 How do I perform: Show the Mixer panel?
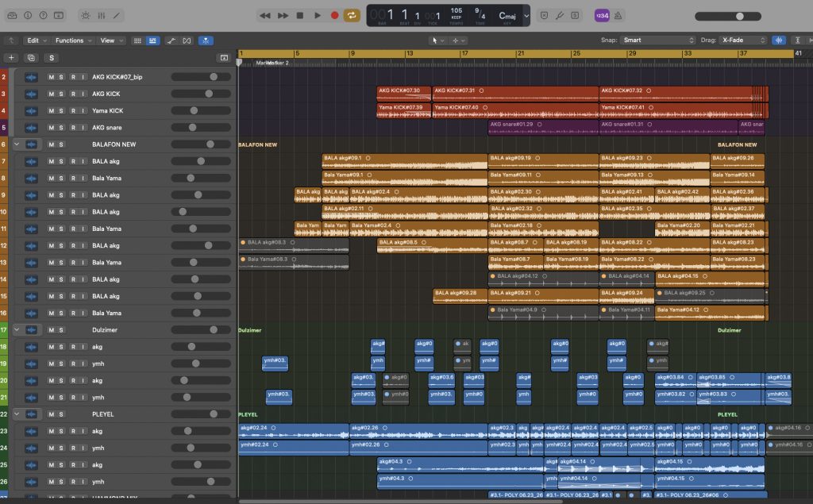pos(102,15)
